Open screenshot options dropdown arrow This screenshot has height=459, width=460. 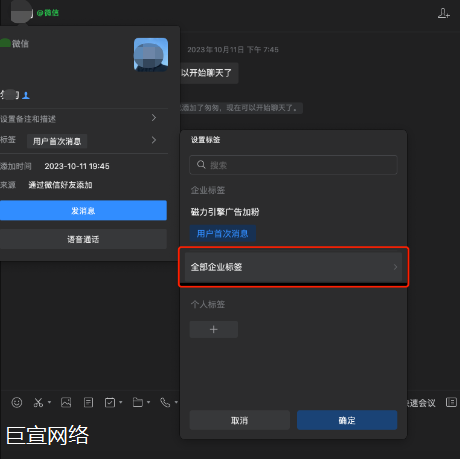[x=49, y=402]
